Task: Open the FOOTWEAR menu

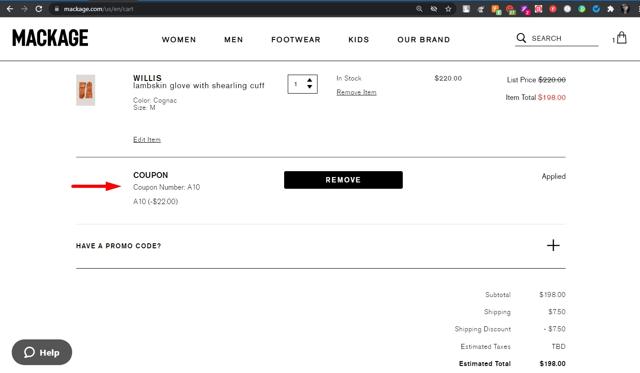Action: pyautogui.click(x=296, y=40)
